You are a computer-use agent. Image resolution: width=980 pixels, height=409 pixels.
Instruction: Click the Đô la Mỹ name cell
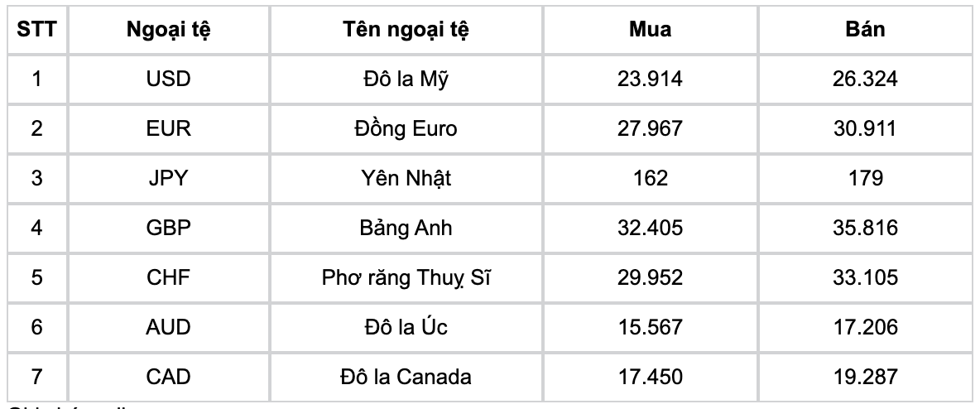point(406,79)
